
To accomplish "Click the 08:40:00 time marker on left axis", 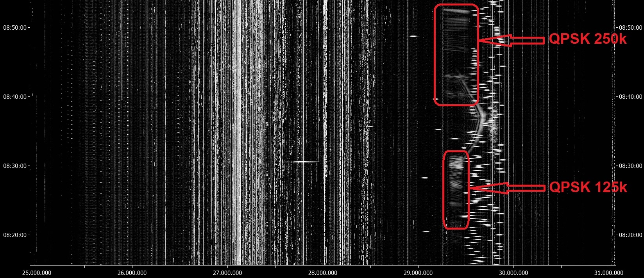I will click(15, 97).
